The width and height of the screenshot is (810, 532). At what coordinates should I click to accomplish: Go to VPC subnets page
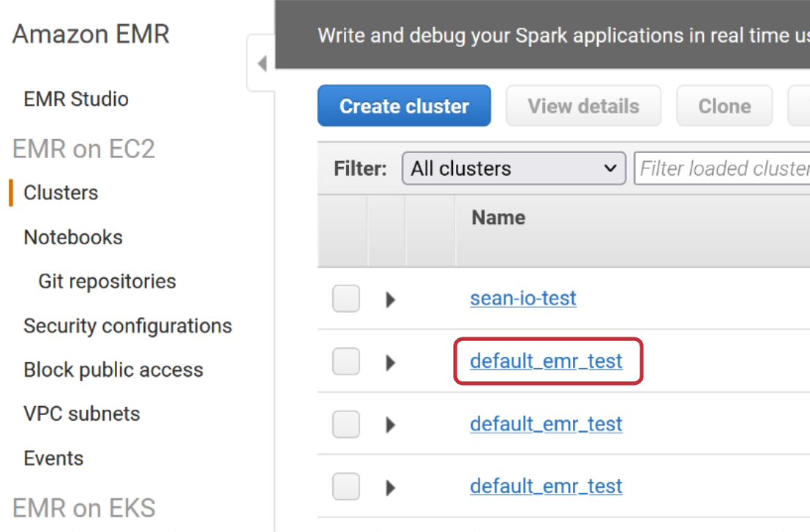coord(82,413)
